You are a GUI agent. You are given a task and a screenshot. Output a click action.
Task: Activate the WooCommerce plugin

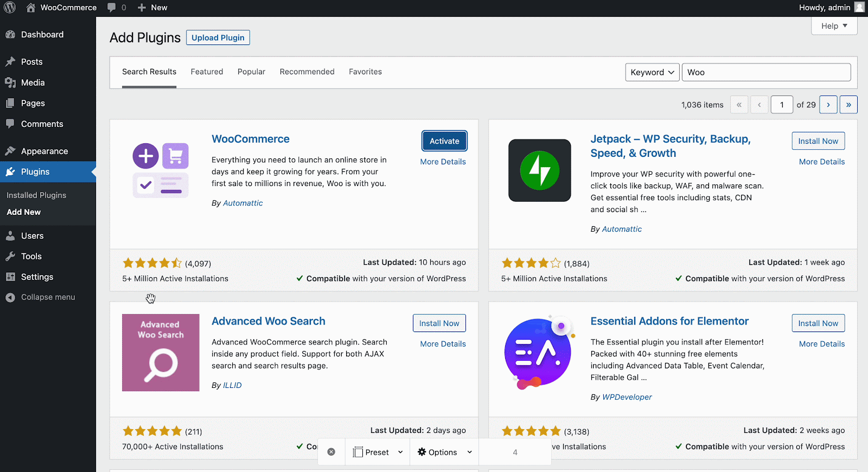click(x=444, y=141)
